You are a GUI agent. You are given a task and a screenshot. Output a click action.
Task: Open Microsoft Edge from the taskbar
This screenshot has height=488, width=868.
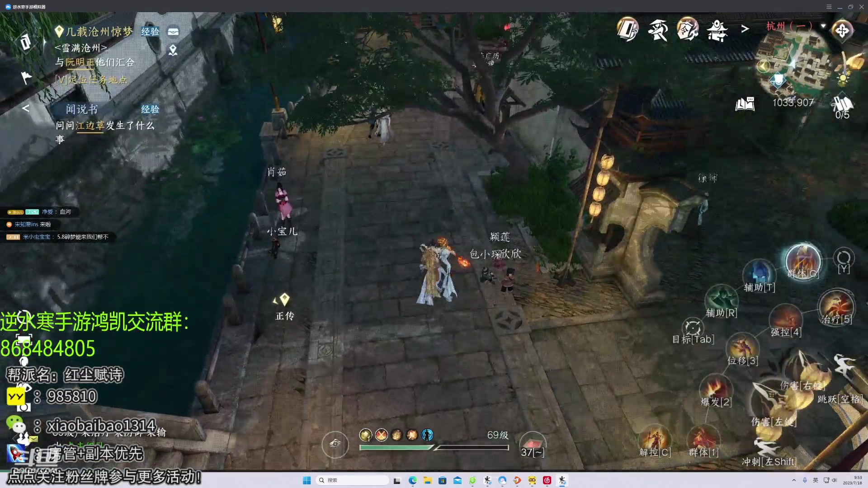click(412, 480)
